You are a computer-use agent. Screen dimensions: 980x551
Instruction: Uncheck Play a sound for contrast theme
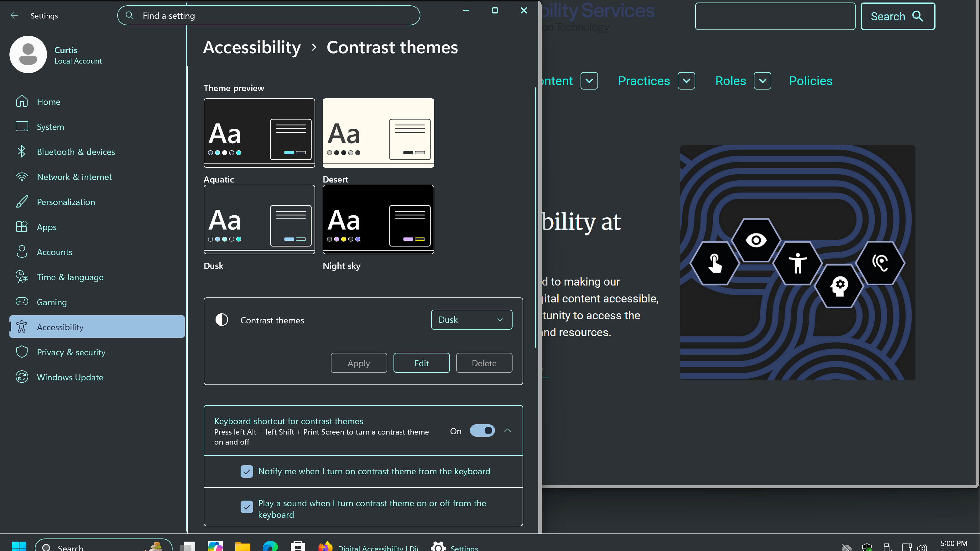coord(247,507)
